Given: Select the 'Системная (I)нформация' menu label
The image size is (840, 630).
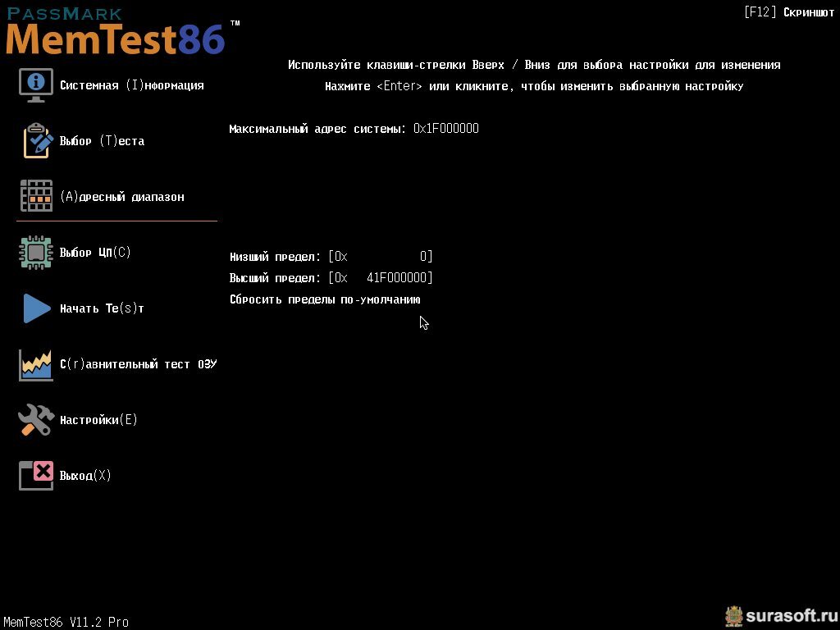Looking at the screenshot, I should click(x=132, y=85).
